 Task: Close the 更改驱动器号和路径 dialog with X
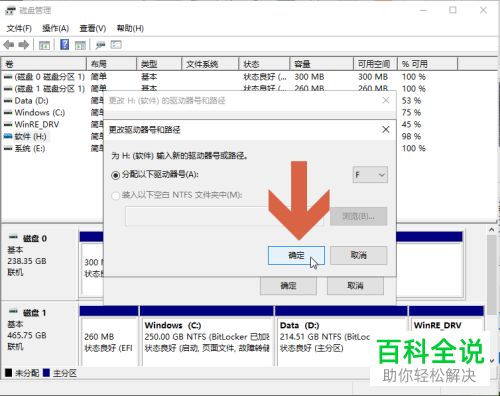click(386, 129)
